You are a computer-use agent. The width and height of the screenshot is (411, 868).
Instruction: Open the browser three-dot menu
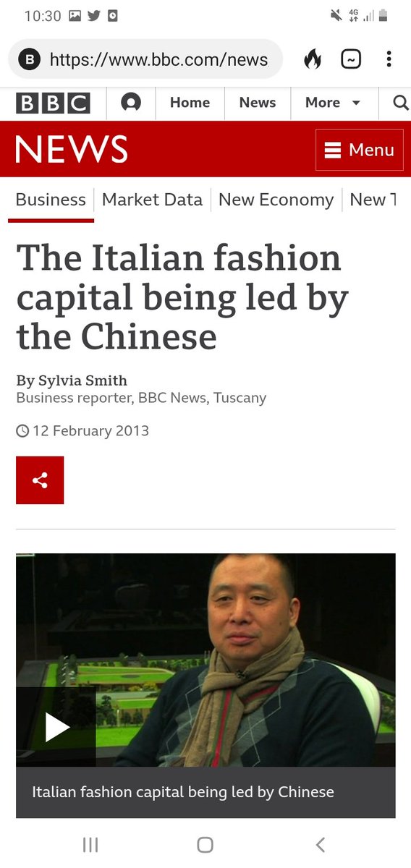389,59
